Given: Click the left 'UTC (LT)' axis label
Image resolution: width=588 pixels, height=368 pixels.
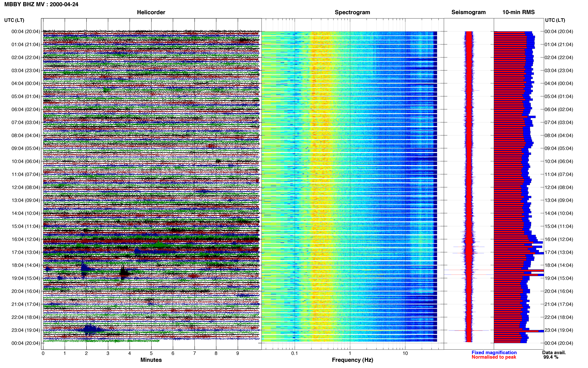Looking at the screenshot, I should pyautogui.click(x=14, y=20).
